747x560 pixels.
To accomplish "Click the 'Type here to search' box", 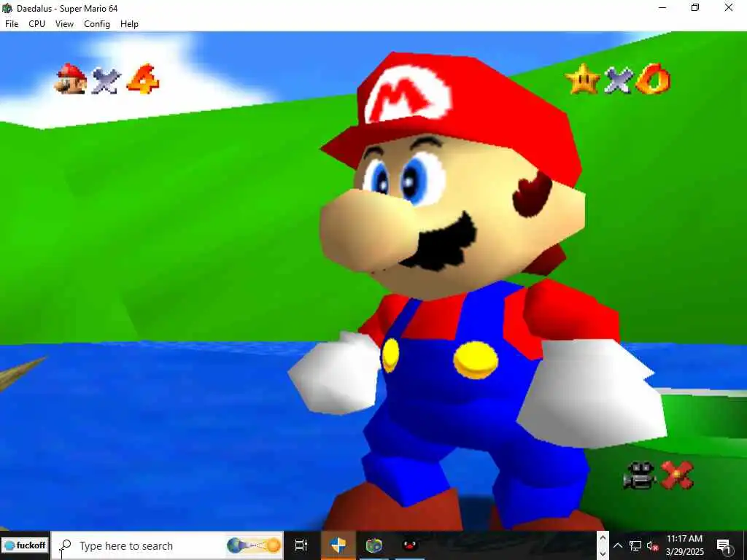I will 167,545.
